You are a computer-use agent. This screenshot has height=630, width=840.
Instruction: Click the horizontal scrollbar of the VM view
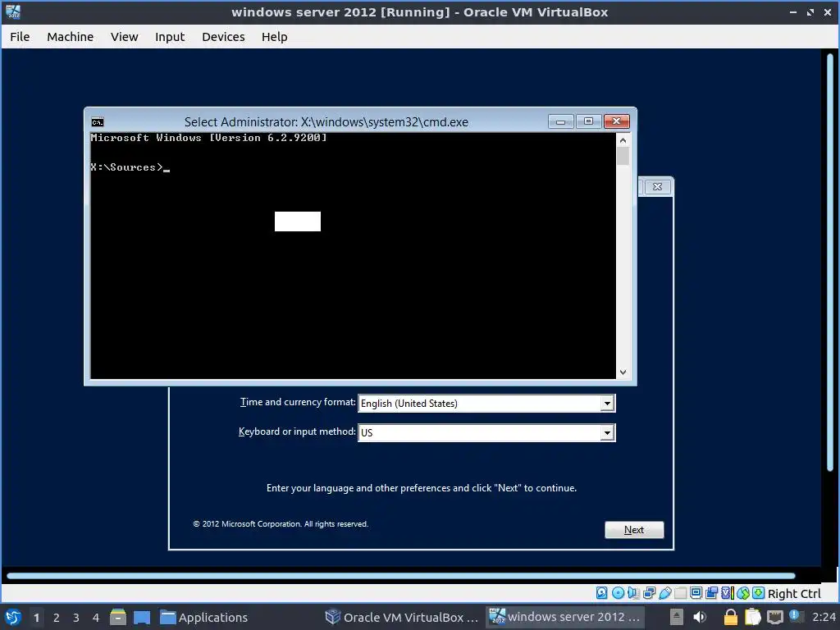pyautogui.click(x=400, y=576)
